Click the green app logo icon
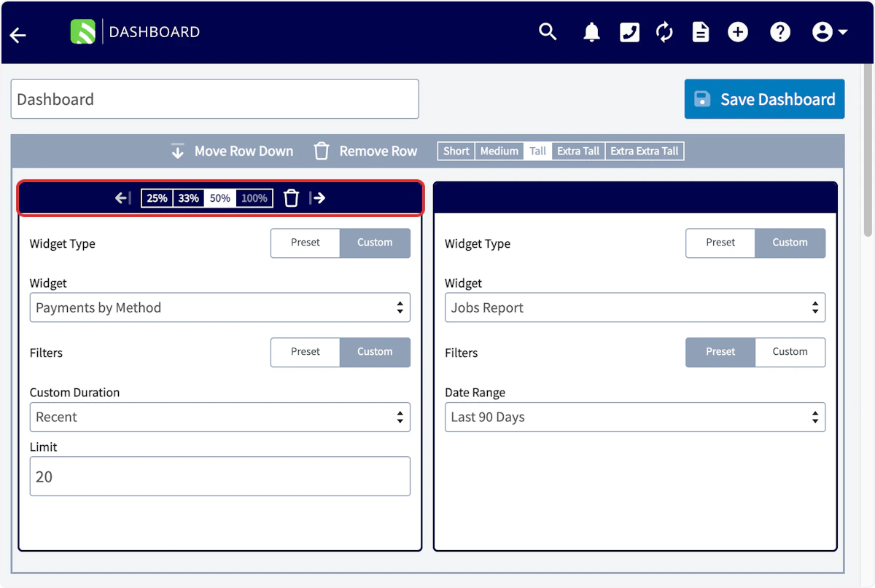 click(82, 32)
